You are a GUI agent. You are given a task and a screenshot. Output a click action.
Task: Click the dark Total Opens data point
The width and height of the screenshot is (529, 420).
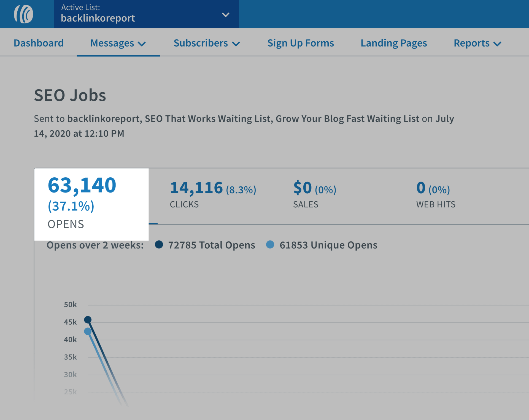(88, 320)
